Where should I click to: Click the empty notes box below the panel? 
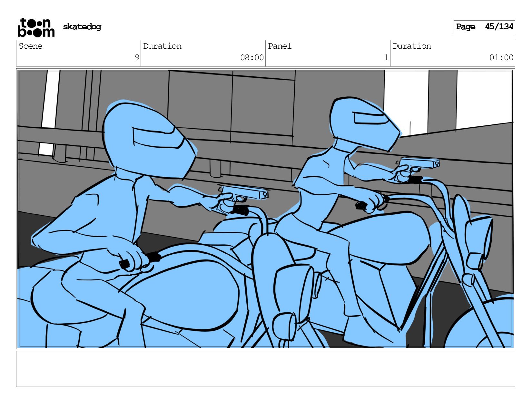pyautogui.click(x=265, y=369)
